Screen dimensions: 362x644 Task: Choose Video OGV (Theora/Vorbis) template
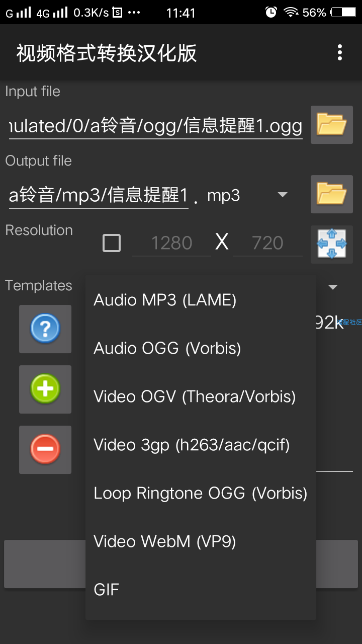(201, 397)
